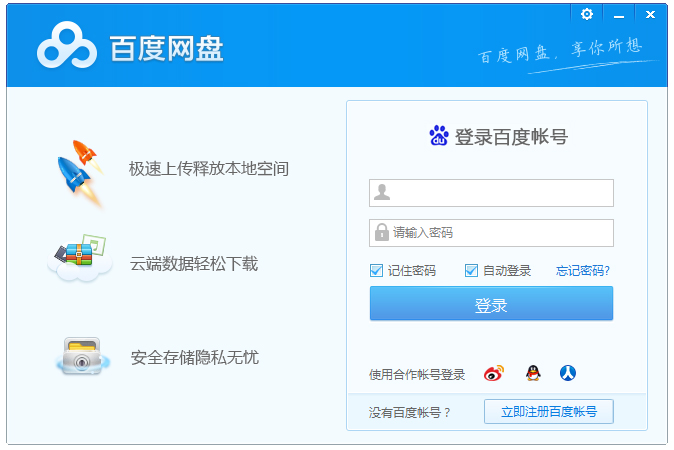Click the 没有百度帐号？ label

point(409,413)
